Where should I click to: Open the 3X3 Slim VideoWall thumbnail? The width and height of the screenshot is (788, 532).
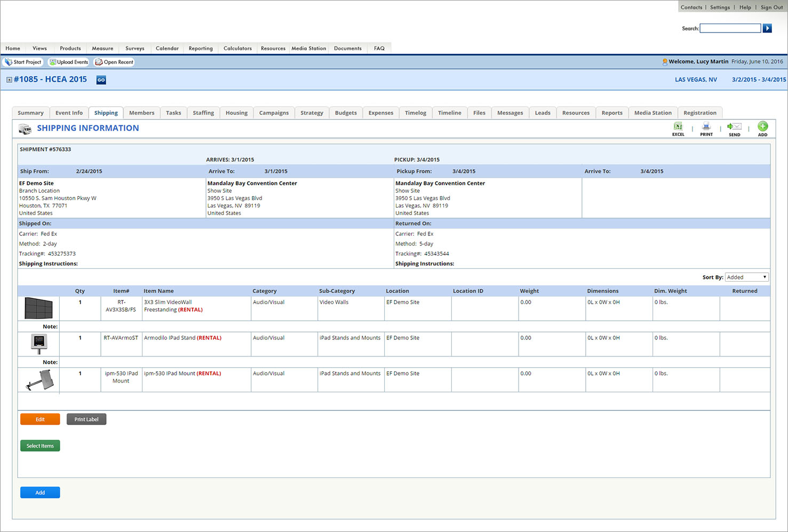[38, 308]
